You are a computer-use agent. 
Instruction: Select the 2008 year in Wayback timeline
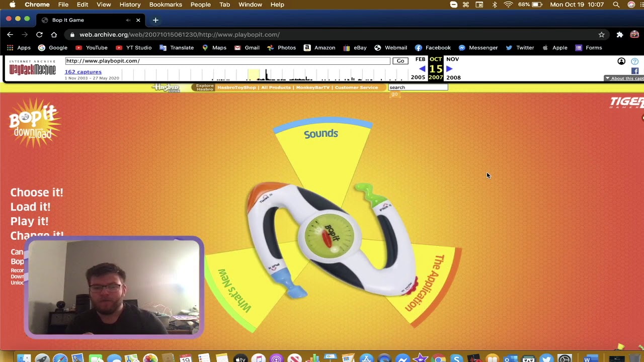pos(453,77)
